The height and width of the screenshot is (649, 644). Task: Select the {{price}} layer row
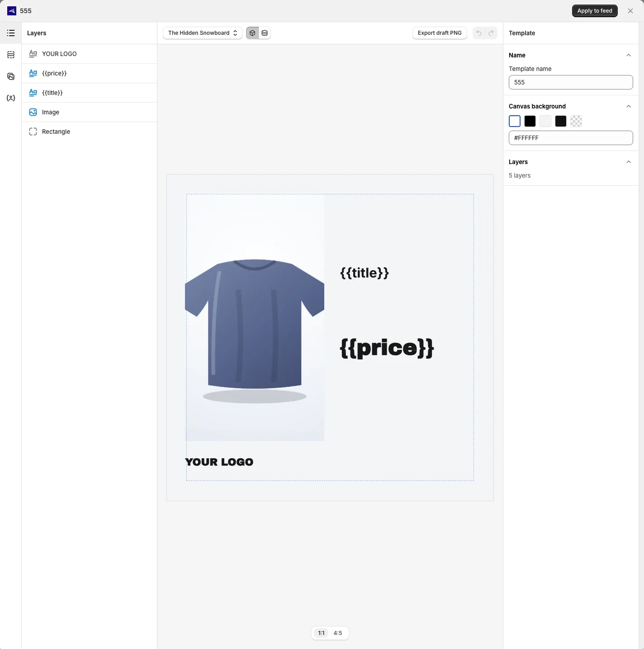90,73
